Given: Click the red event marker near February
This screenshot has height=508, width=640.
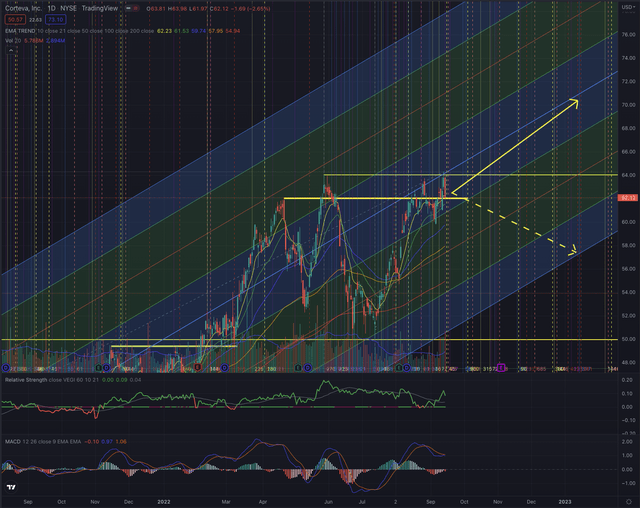Looking at the screenshot, I should pyautogui.click(x=198, y=368).
